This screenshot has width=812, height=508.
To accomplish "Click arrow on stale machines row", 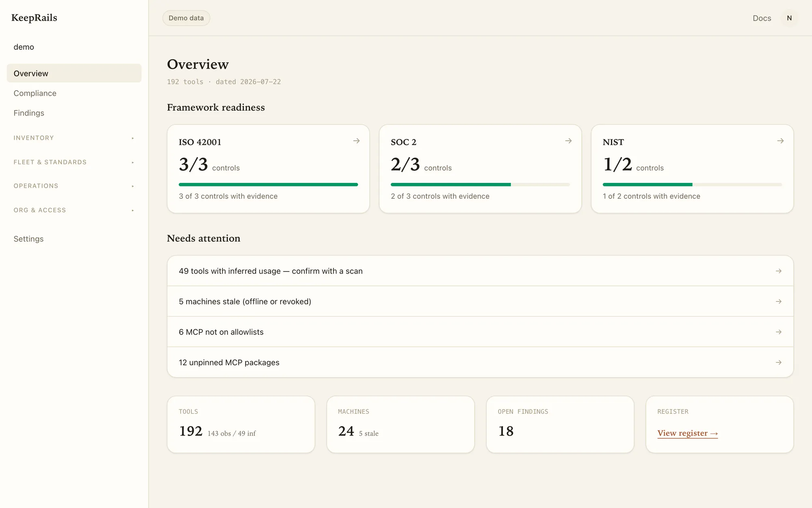I will [x=778, y=302].
